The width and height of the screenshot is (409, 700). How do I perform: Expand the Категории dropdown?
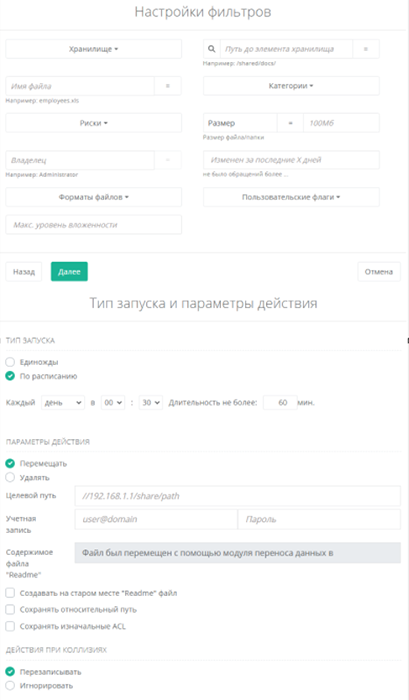point(291,86)
